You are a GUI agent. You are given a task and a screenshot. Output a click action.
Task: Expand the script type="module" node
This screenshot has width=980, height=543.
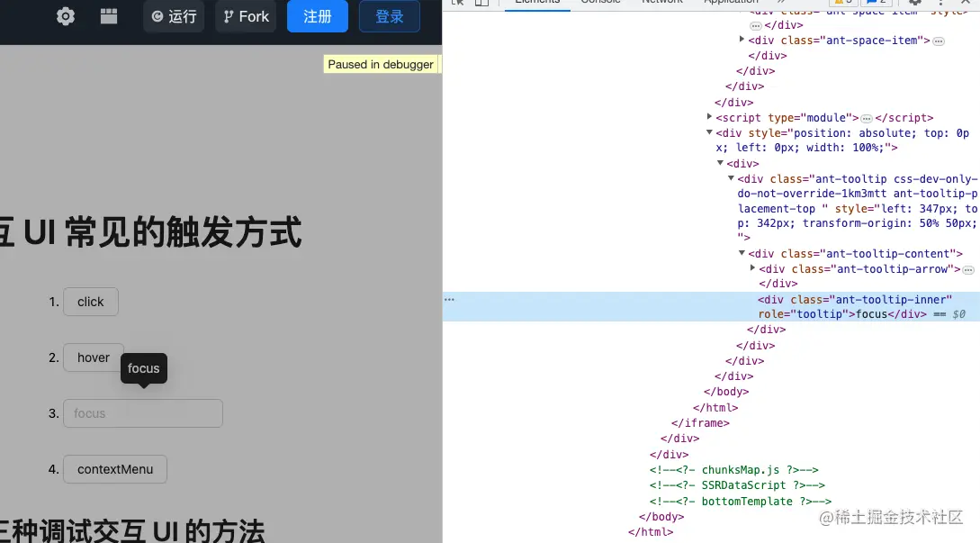709,116
